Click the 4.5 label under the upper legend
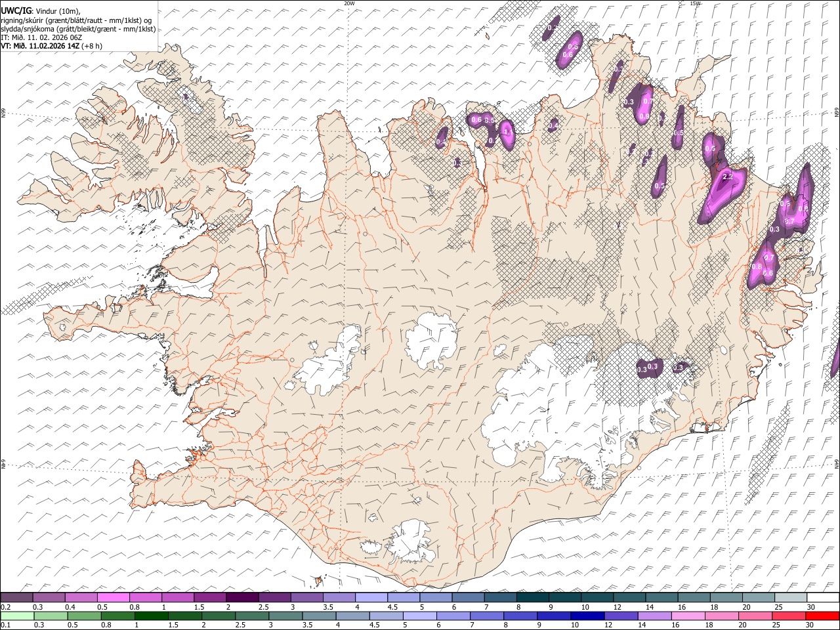The height and width of the screenshot is (630, 840). (392, 607)
